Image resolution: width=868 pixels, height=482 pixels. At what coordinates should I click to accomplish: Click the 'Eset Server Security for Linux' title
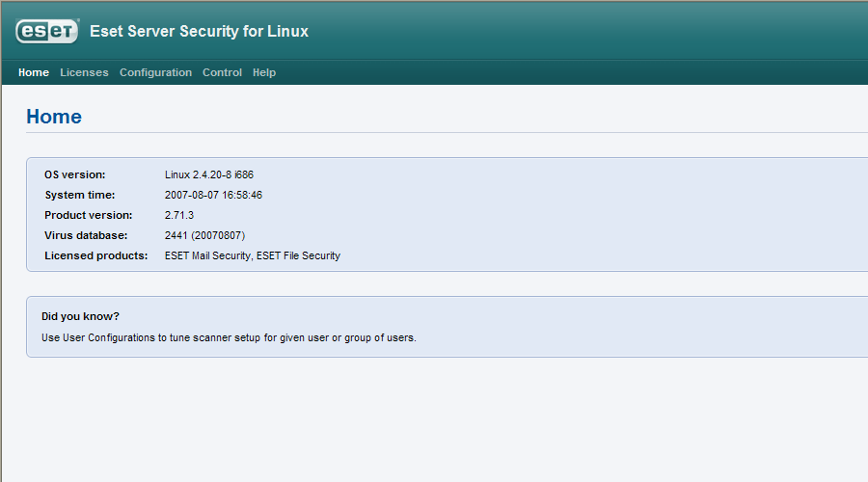[x=200, y=31]
